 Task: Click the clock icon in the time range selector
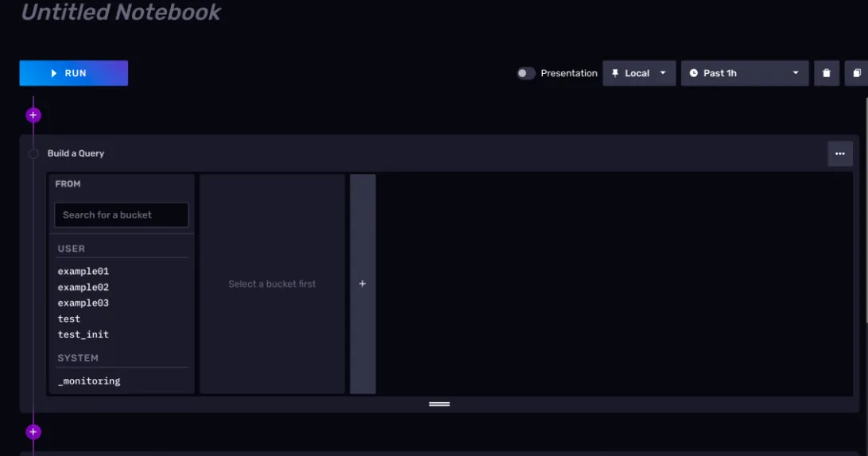pos(693,73)
